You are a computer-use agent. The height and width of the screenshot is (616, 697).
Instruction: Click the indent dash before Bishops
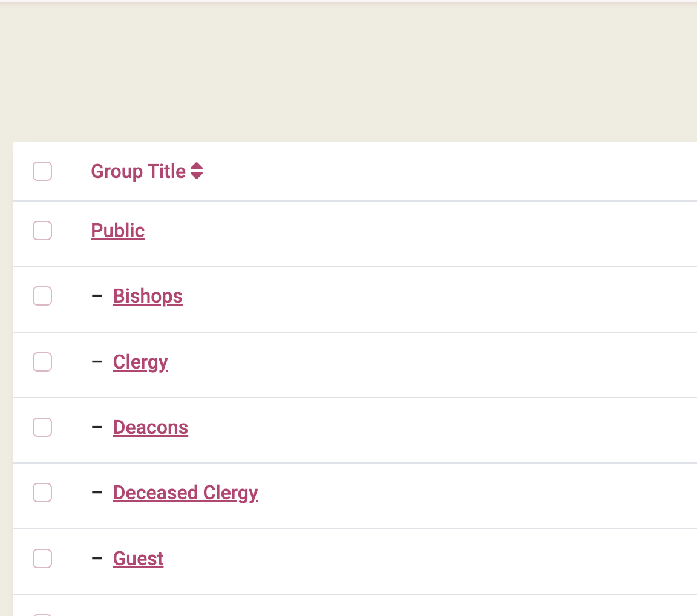pos(97,297)
